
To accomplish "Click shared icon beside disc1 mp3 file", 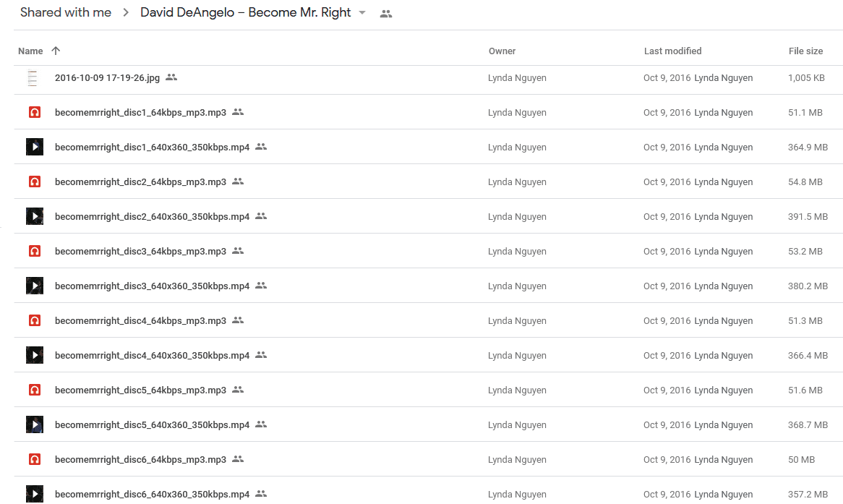I will (238, 112).
